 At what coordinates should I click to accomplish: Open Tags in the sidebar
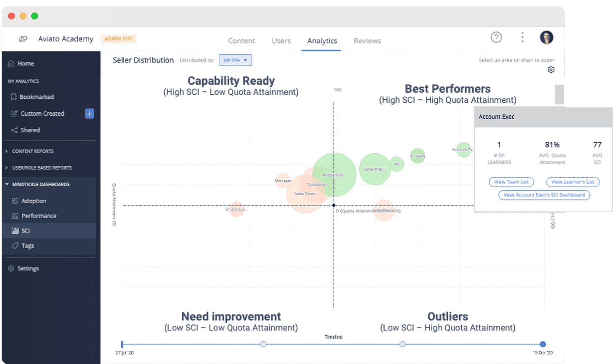point(27,246)
